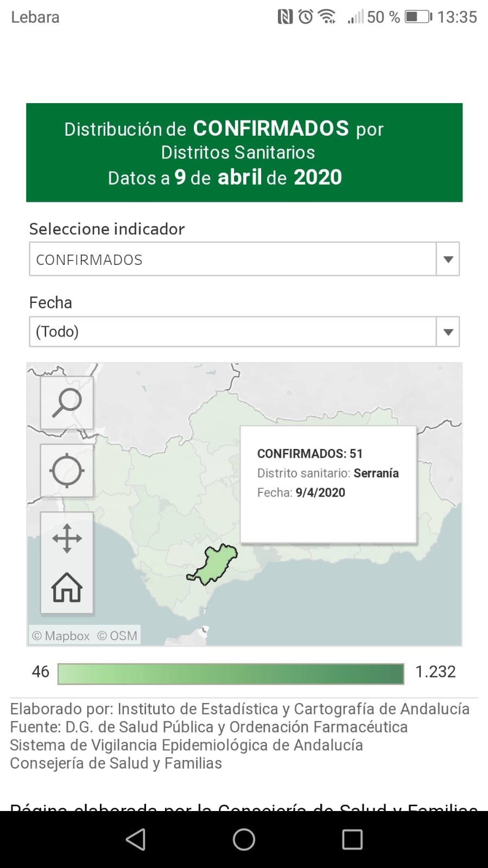Reset map with the home icon
Screen dimensions: 488x868
tap(67, 587)
